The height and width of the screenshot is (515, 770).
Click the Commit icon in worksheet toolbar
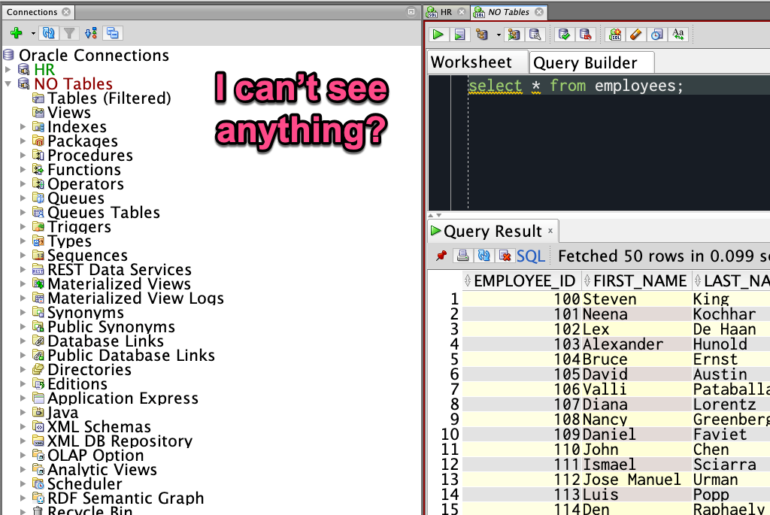(564, 34)
